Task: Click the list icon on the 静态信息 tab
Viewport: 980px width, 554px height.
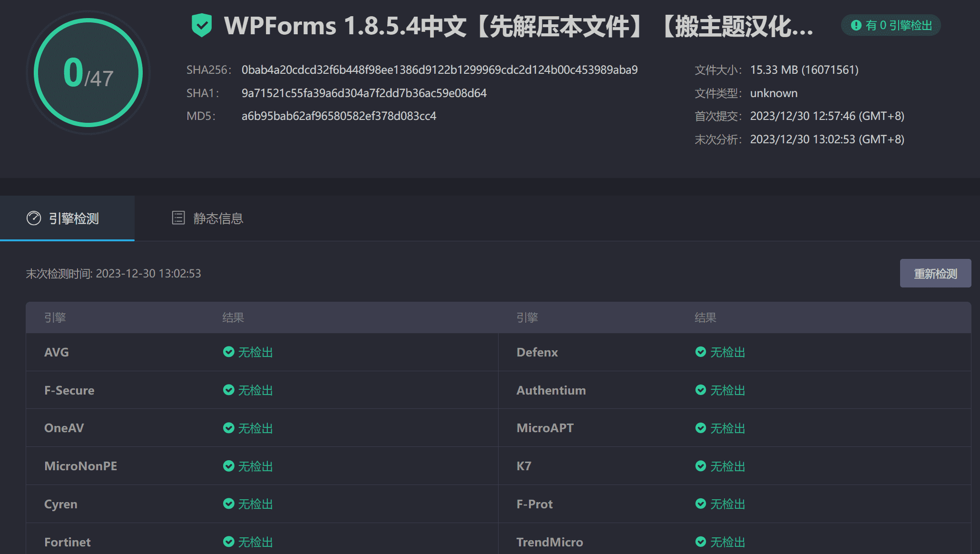Action: [178, 218]
